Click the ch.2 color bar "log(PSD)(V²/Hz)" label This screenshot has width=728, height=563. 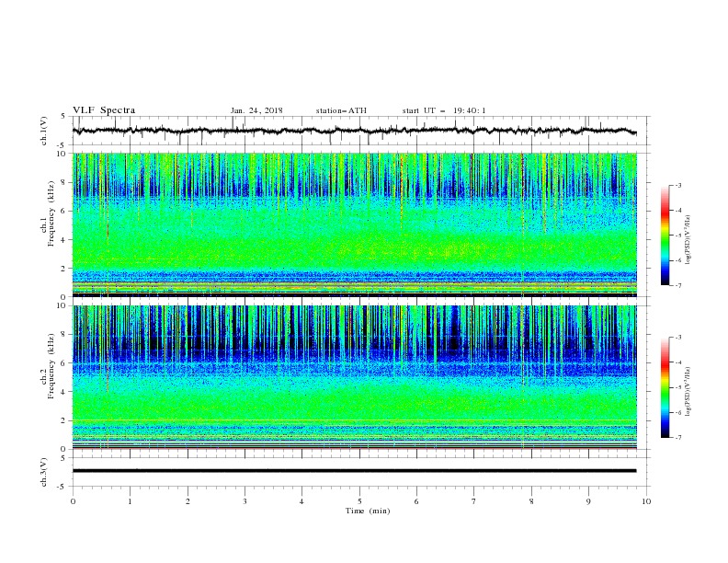(688, 391)
